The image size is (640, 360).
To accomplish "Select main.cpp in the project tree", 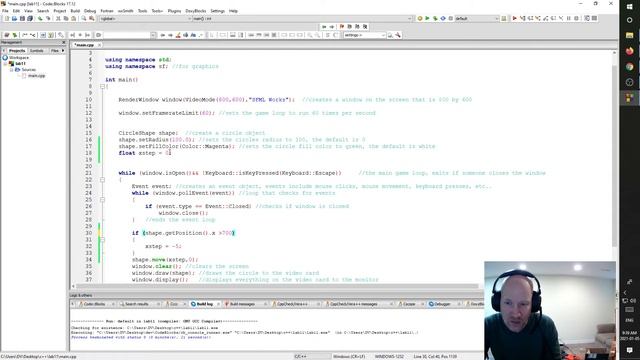I will [x=36, y=76].
